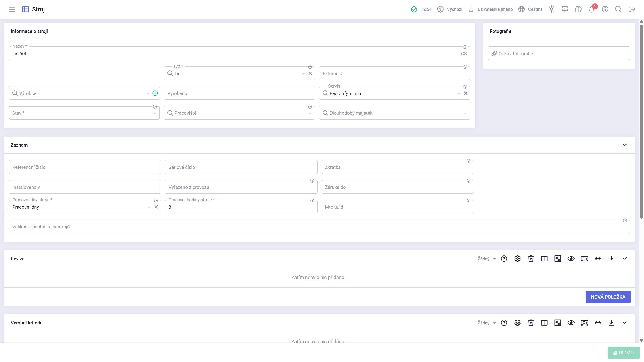Image resolution: width=644 pixels, height=362 pixels.
Task: Toggle light/dark theme sun icon
Action: (551, 9)
